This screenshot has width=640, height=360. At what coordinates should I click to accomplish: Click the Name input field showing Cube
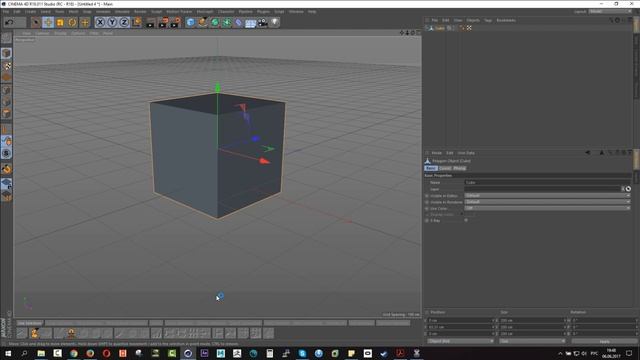pos(547,182)
